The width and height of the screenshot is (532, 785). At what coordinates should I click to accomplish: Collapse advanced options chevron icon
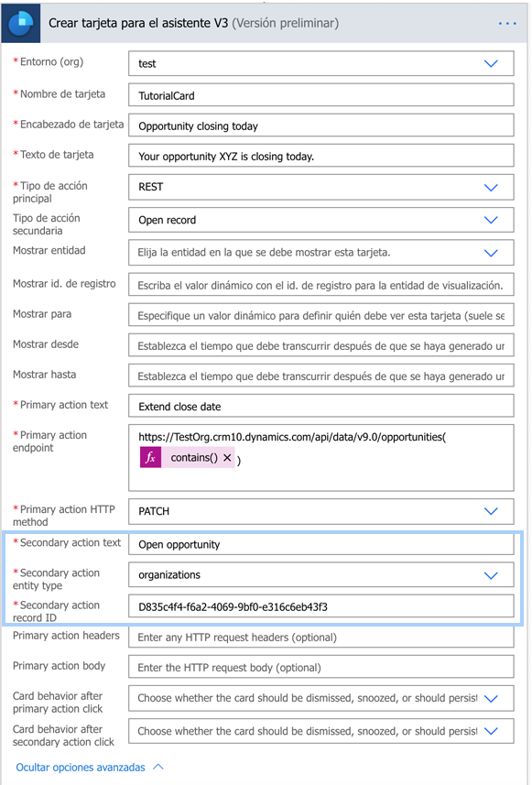(158, 767)
